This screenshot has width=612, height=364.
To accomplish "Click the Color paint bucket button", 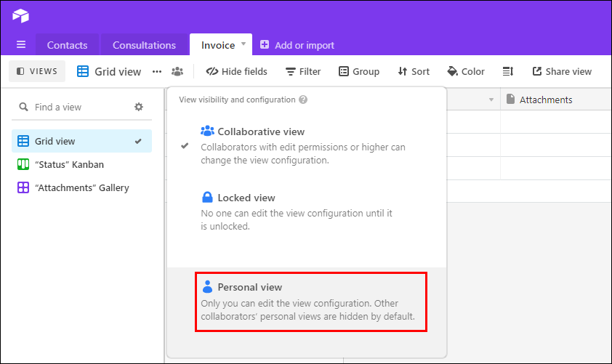I will tap(466, 71).
